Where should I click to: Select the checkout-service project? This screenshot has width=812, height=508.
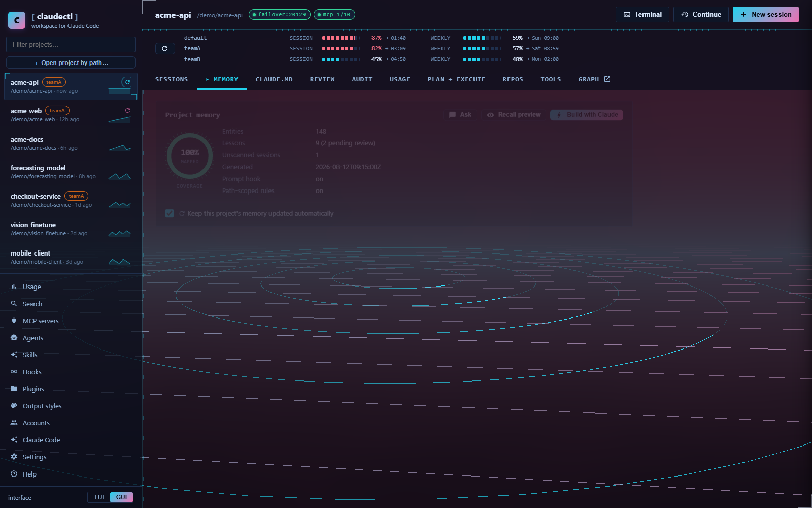pos(71,200)
